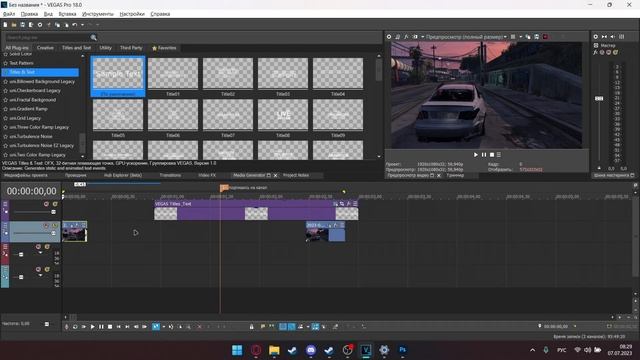Toggle the master bus dim output icon
The height and width of the screenshot is (360, 640).
(x=613, y=37)
